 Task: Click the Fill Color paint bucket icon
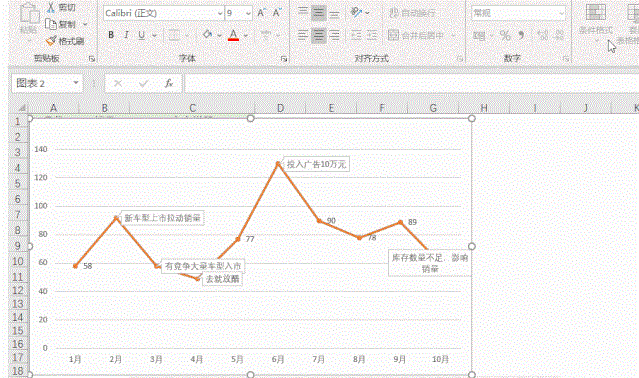208,35
